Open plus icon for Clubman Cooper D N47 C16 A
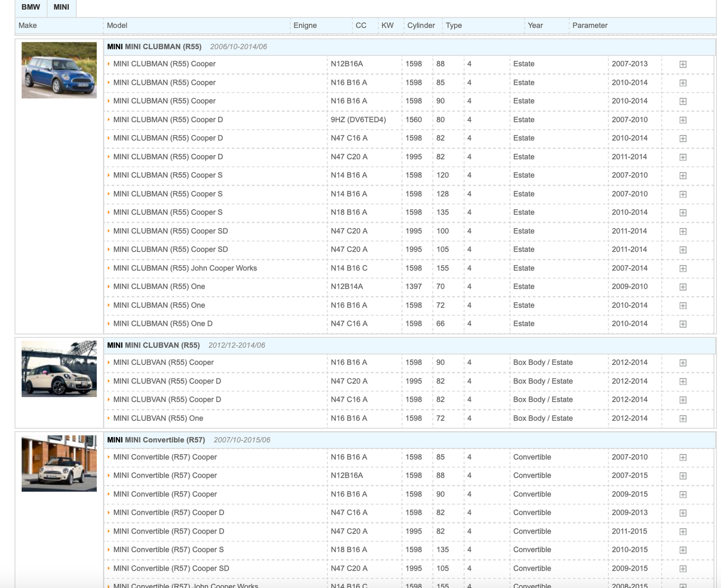The image size is (721, 588). click(x=683, y=138)
